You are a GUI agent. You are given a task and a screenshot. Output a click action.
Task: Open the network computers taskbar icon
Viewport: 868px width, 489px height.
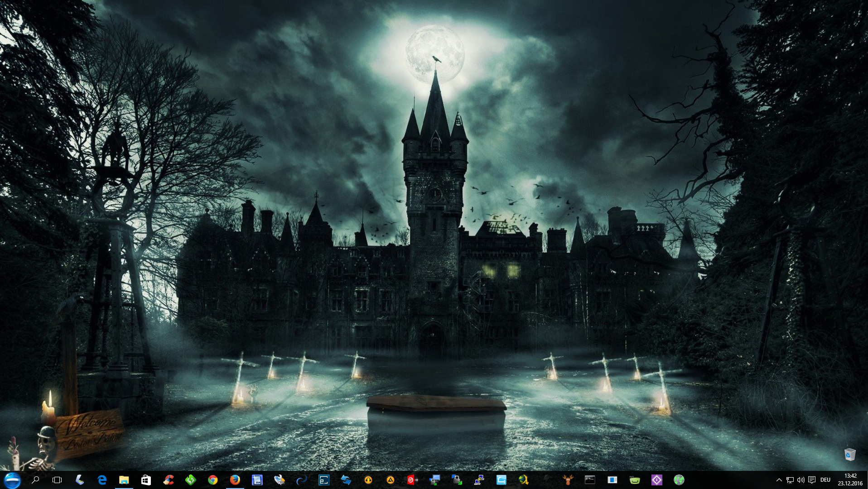tap(435, 480)
